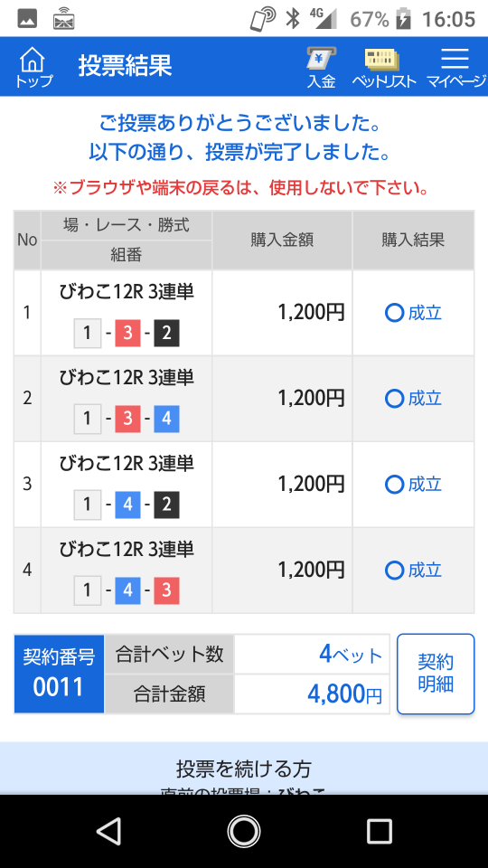Tap the Android back navigation triangle
488x868 pixels.
pos(109,832)
